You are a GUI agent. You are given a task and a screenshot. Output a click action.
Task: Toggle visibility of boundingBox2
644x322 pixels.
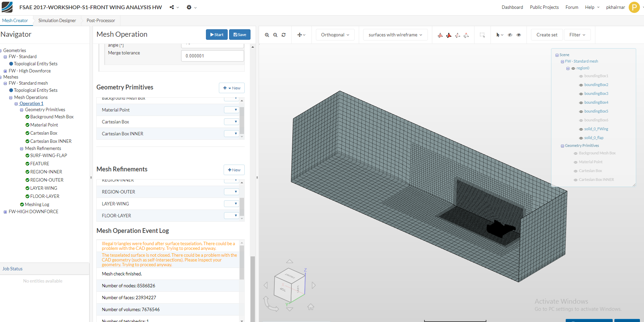click(x=581, y=85)
